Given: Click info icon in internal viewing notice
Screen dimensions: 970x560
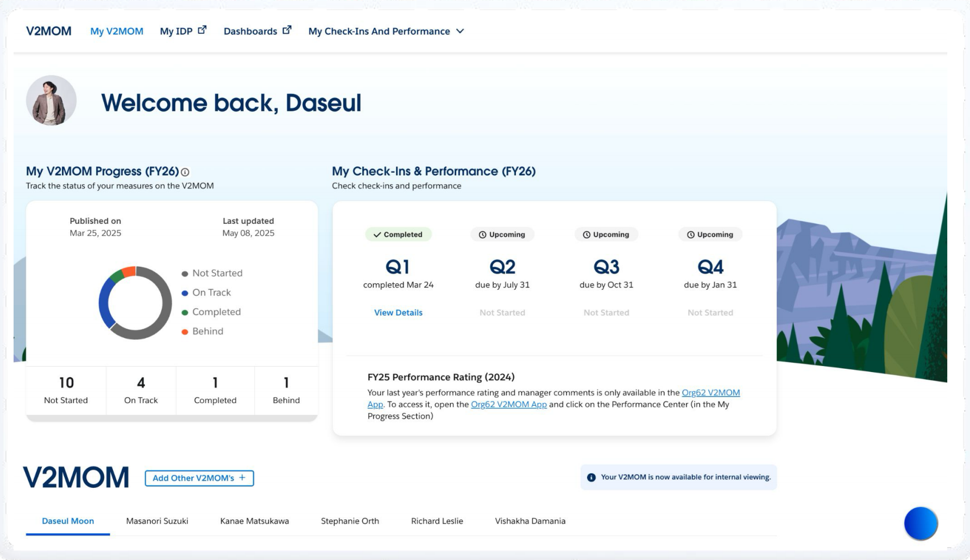Looking at the screenshot, I should 591,477.
